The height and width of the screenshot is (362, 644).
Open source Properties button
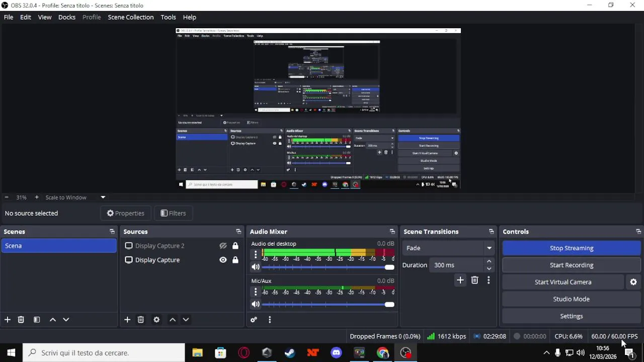pyautogui.click(x=126, y=213)
